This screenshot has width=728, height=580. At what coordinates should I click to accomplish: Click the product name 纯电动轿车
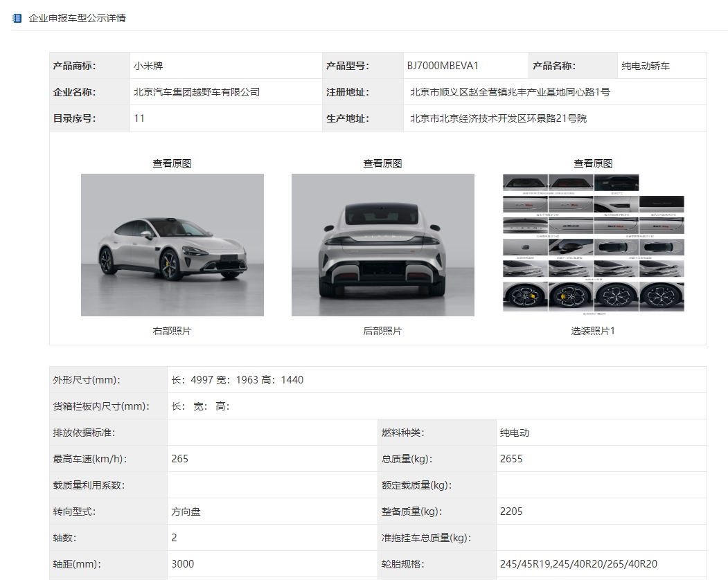646,66
